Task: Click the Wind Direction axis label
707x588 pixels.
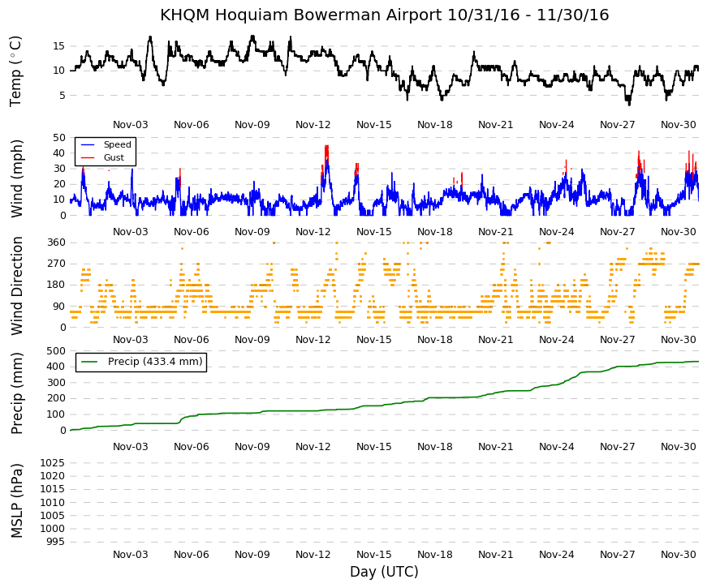Action: tap(15, 286)
